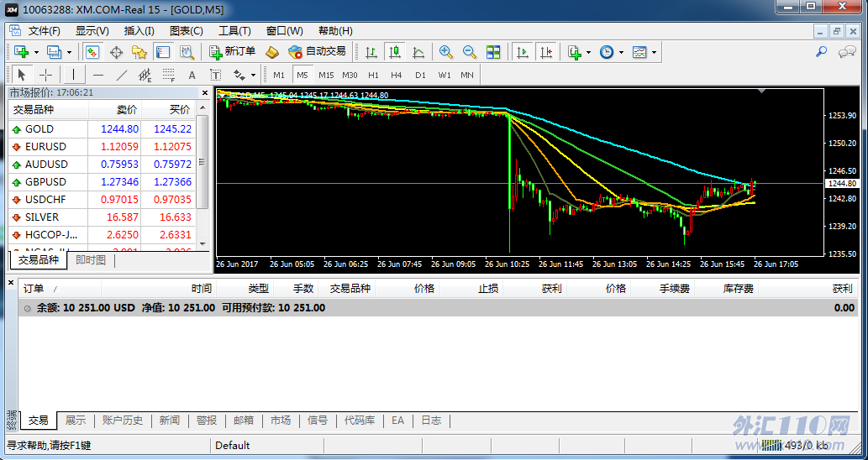
Task: Open the 插入(I) menu
Action: tap(139, 31)
